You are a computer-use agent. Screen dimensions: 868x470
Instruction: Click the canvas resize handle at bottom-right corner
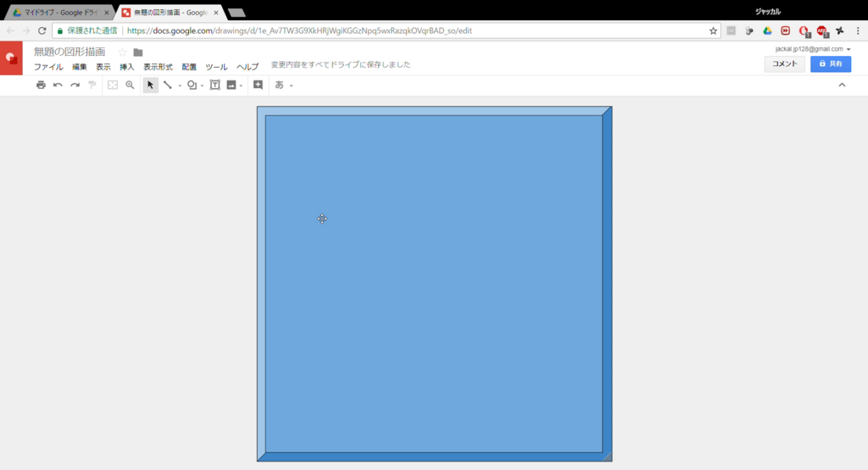click(607, 456)
